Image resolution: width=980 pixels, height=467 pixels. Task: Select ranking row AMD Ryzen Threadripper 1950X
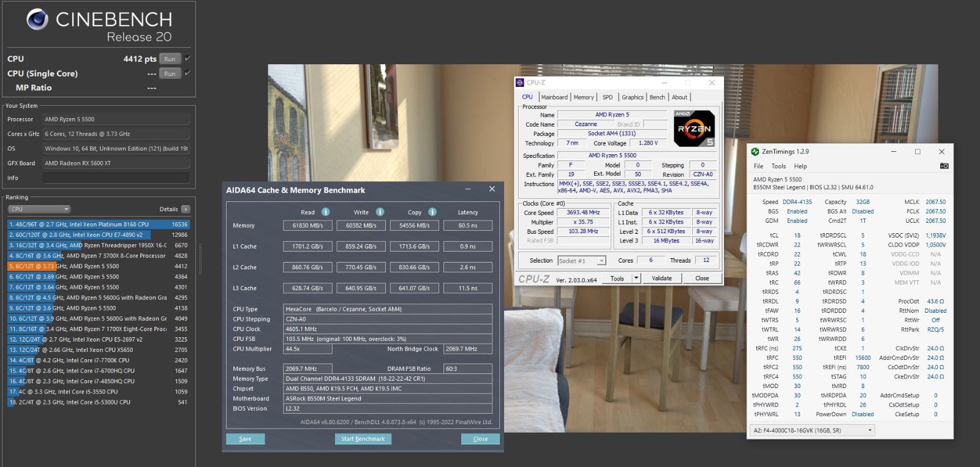click(x=98, y=245)
